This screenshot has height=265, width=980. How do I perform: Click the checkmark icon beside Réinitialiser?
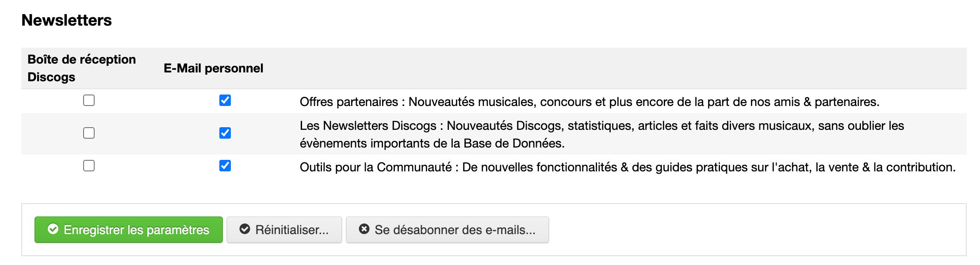point(245,229)
